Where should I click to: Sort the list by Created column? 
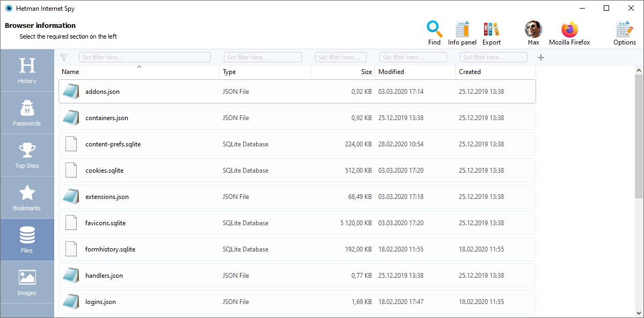click(496, 72)
